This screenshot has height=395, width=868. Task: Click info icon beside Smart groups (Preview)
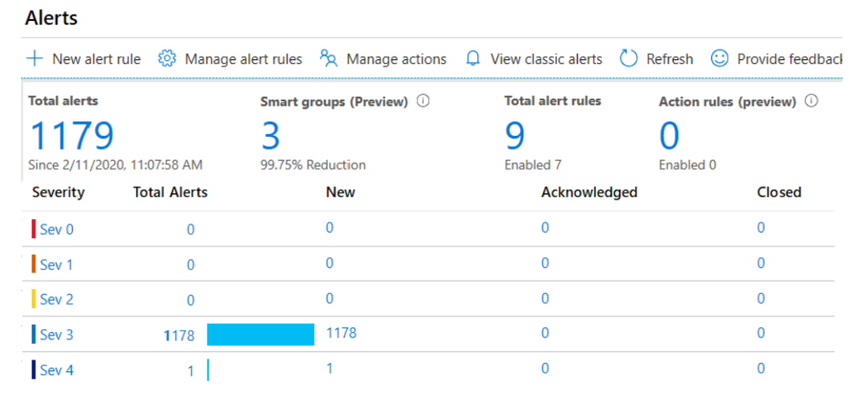(423, 101)
